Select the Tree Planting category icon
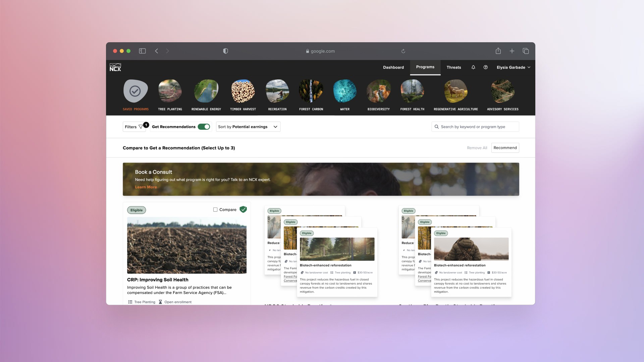Screen dimensions: 644x362 pos(170,91)
